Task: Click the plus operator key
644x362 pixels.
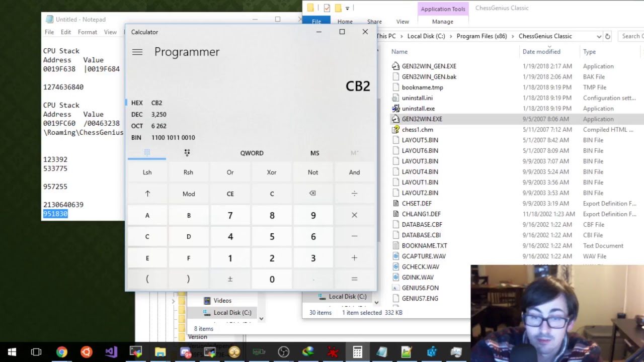Action: (354, 258)
